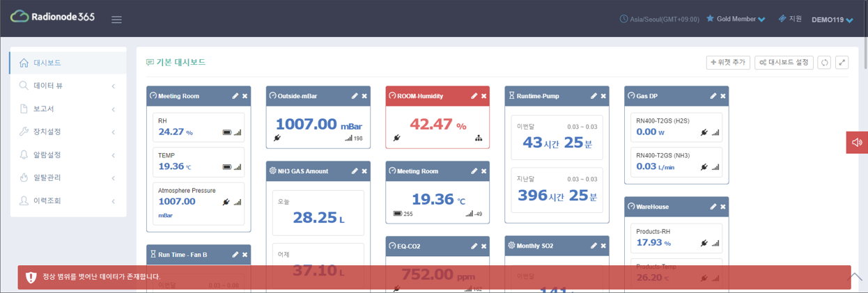868x293 pixels.
Task: Open Gold Member dropdown
Action: 736,19
